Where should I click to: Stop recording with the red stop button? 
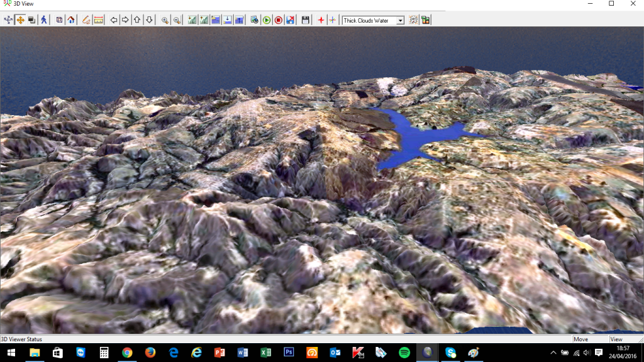pos(278,20)
